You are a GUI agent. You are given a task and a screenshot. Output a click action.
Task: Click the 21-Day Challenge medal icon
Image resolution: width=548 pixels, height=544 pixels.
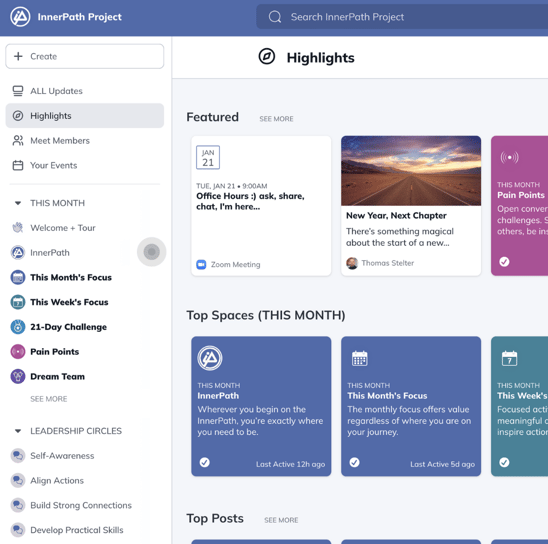click(x=18, y=327)
